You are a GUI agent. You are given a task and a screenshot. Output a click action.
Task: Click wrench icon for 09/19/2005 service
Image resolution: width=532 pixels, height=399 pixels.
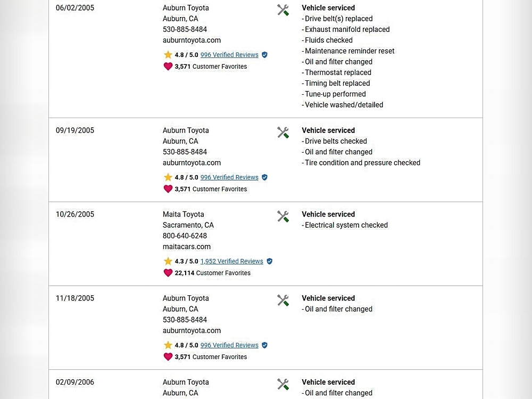click(x=283, y=132)
